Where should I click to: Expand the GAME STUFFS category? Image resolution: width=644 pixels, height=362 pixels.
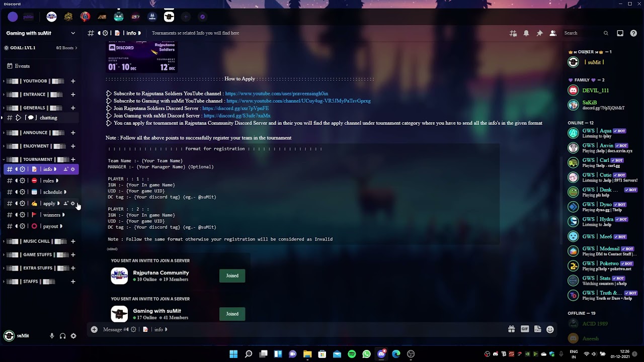pyautogui.click(x=36, y=255)
